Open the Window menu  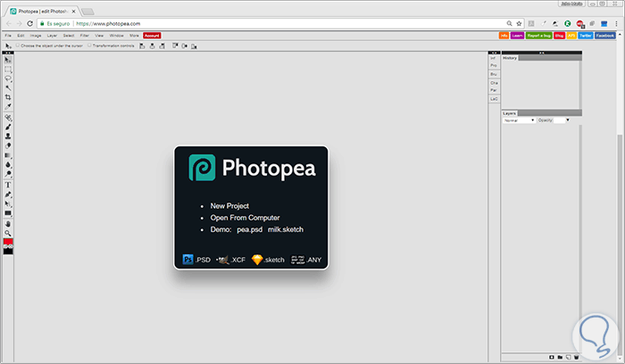coord(116,36)
